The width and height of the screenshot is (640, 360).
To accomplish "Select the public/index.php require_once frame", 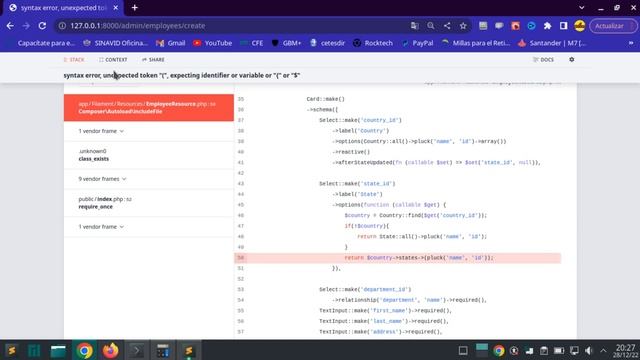I will click(x=149, y=203).
